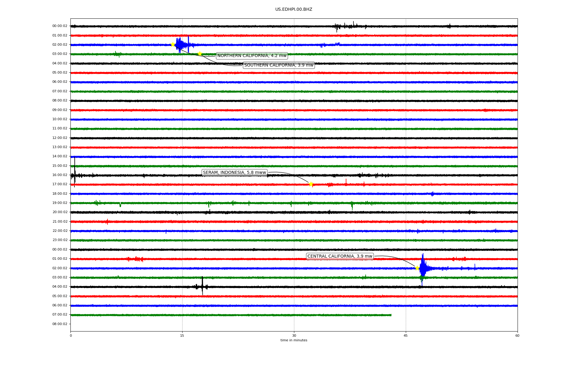Click the 16:00:02 row time label
This screenshot has height=368, width=588.
60,175
